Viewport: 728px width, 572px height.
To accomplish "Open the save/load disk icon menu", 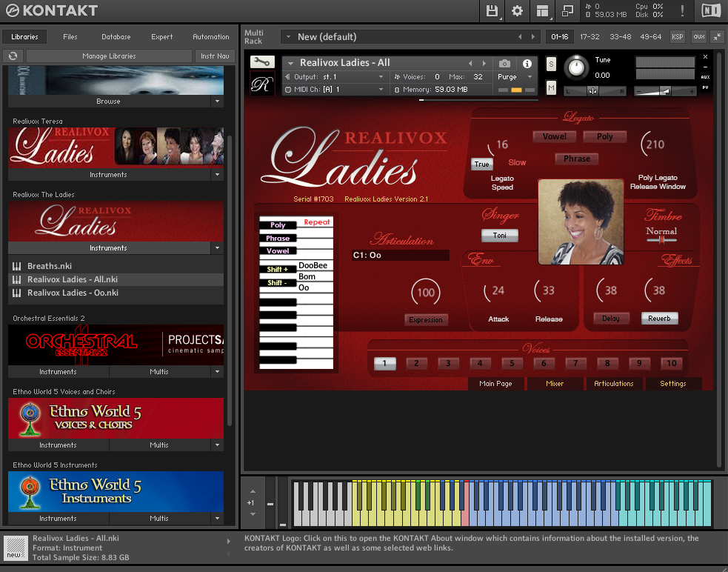I will tap(492, 10).
